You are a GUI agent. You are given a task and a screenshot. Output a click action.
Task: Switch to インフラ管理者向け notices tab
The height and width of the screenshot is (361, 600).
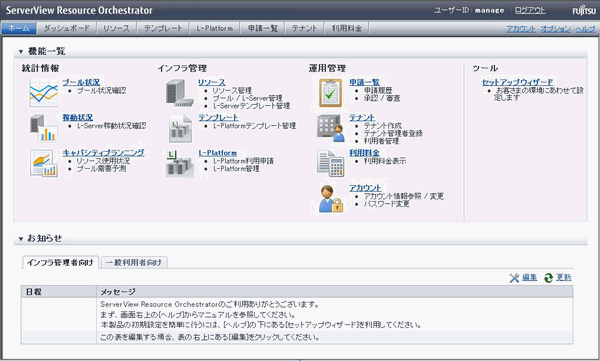[60, 263]
